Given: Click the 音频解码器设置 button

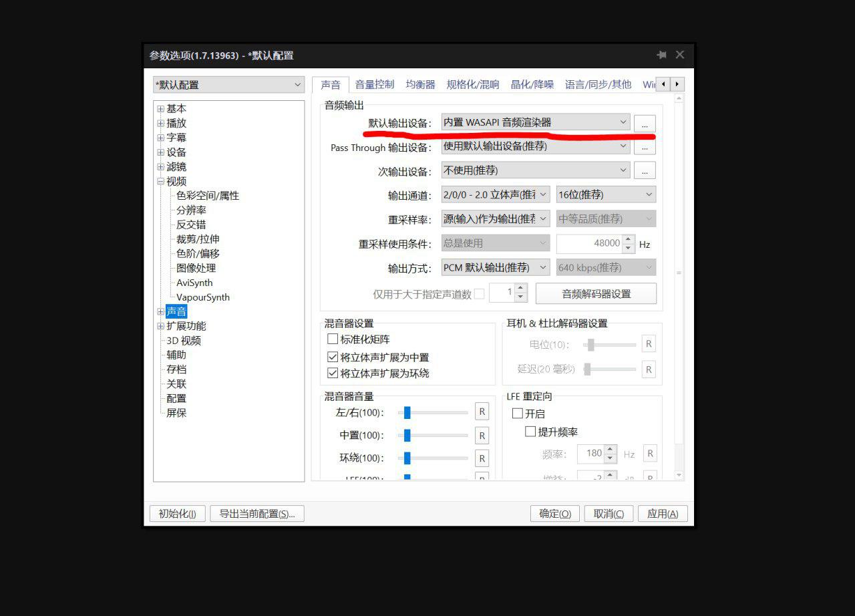Looking at the screenshot, I should [x=596, y=293].
